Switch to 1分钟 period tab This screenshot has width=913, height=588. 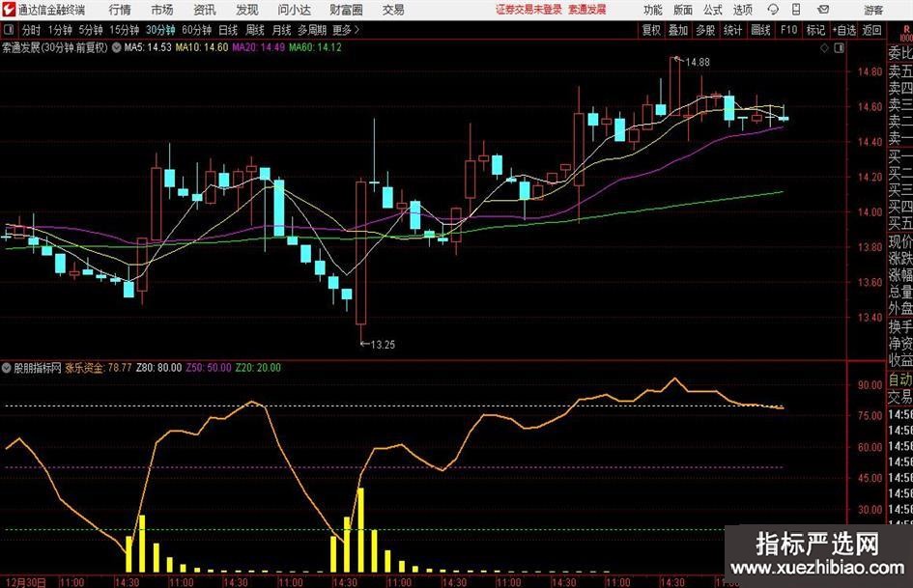coord(60,30)
